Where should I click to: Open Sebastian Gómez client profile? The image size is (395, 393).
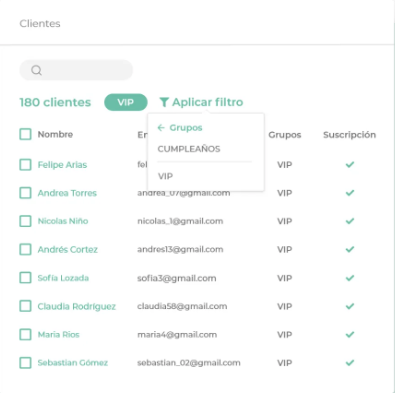[72, 363]
